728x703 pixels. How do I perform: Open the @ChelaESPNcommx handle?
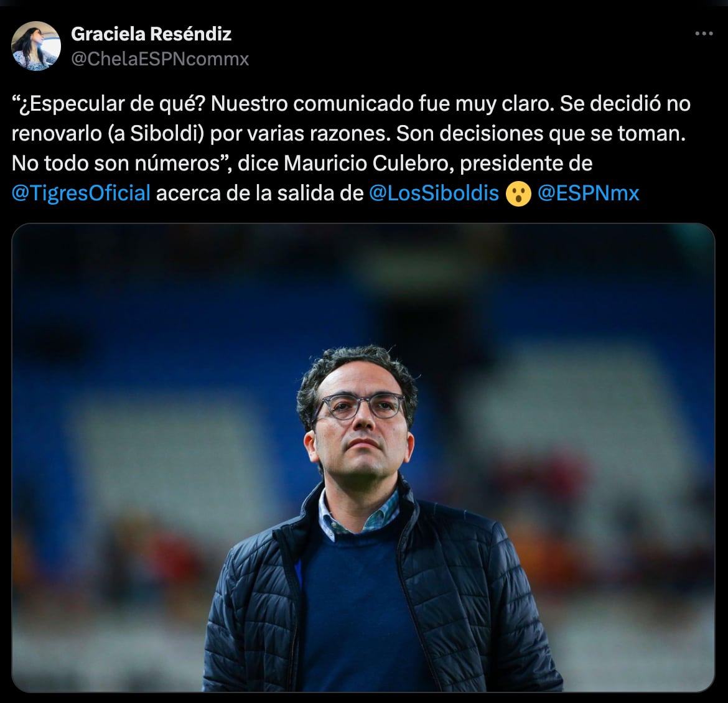(160, 59)
